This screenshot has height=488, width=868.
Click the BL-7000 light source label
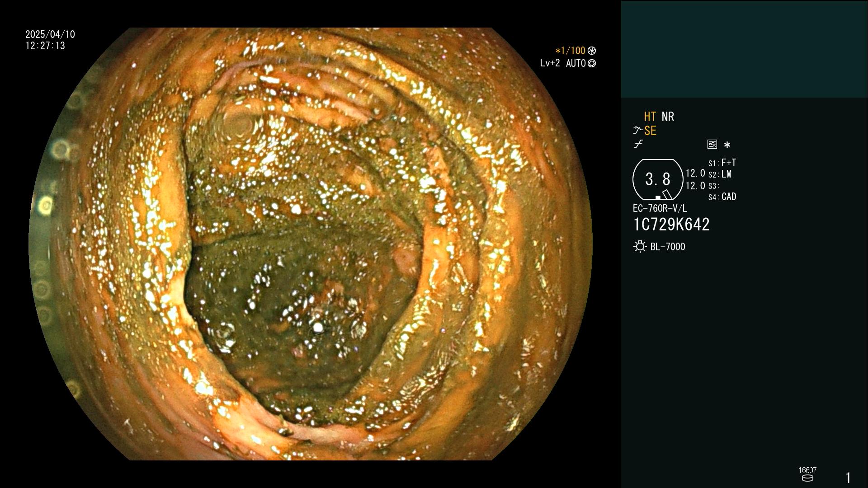pyautogui.click(x=668, y=247)
